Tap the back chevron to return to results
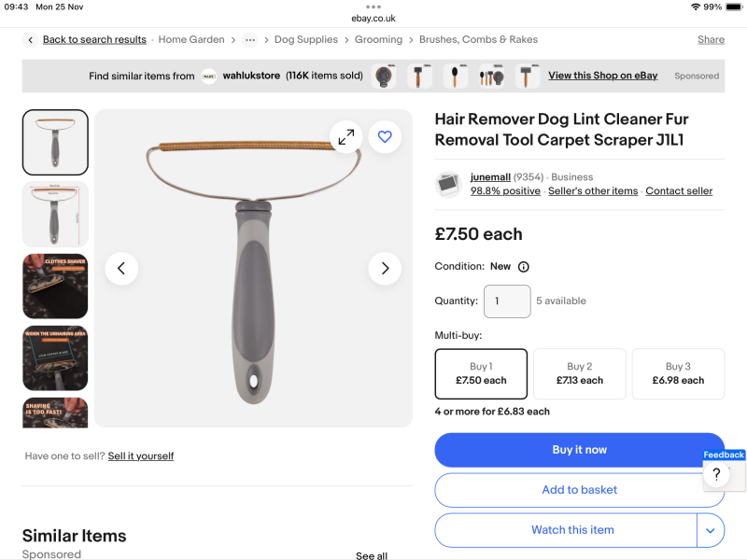 (30, 39)
